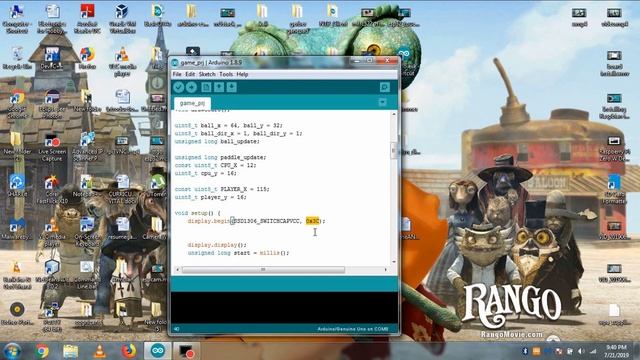Viewport: 640px width, 360px height.
Task: Select the Oracle VM VirtualBox desktop icon
Action: coord(122,19)
